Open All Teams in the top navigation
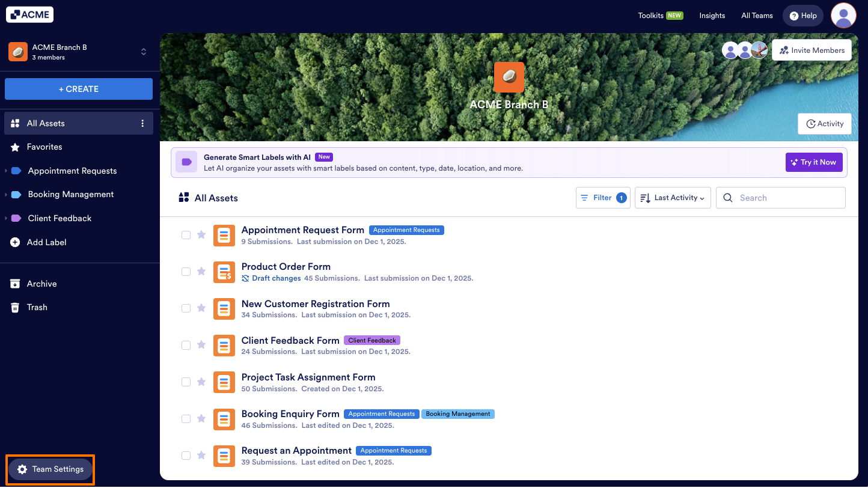The width and height of the screenshot is (868, 488). click(x=757, y=16)
